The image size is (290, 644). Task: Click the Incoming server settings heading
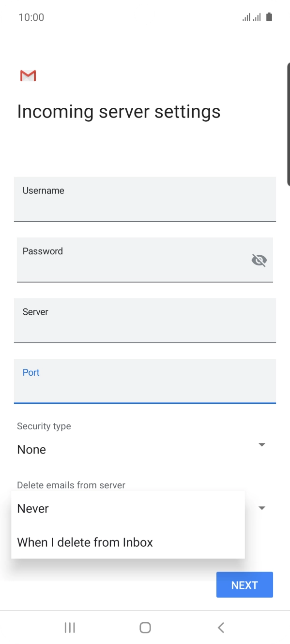pyautogui.click(x=119, y=111)
